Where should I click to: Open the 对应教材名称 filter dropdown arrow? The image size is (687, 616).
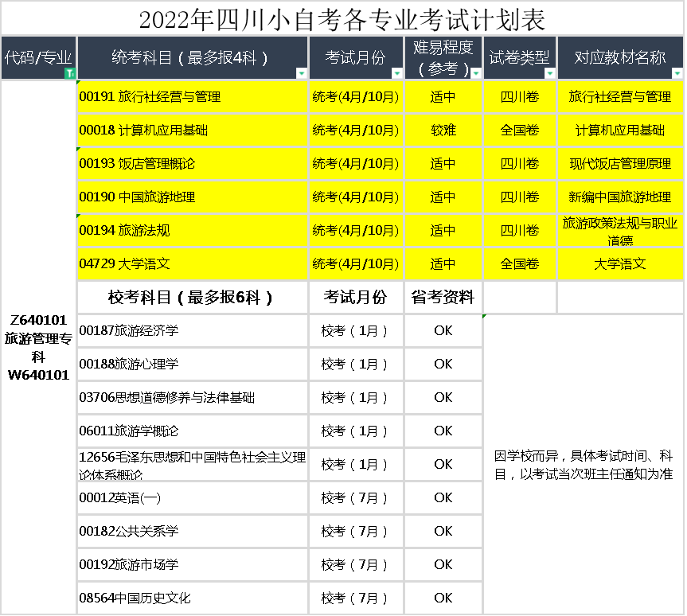pyautogui.click(x=677, y=73)
